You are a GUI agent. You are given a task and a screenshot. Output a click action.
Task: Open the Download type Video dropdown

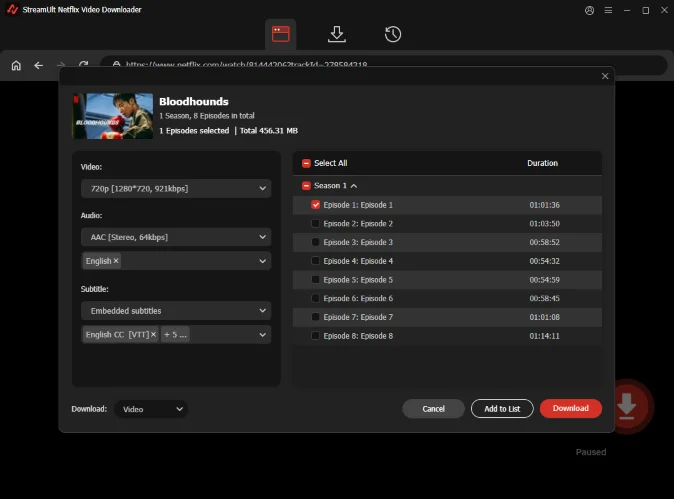[x=151, y=409]
